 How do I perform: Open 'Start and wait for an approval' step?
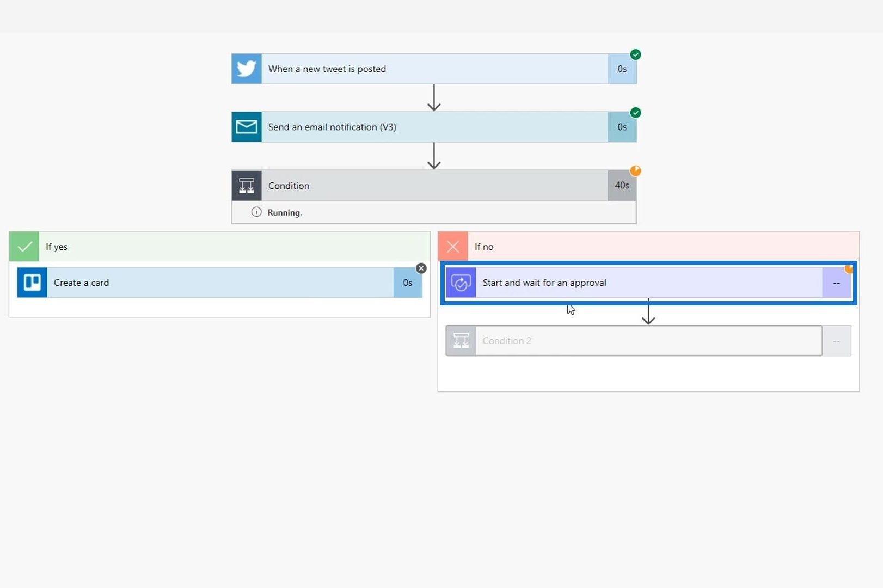point(648,283)
